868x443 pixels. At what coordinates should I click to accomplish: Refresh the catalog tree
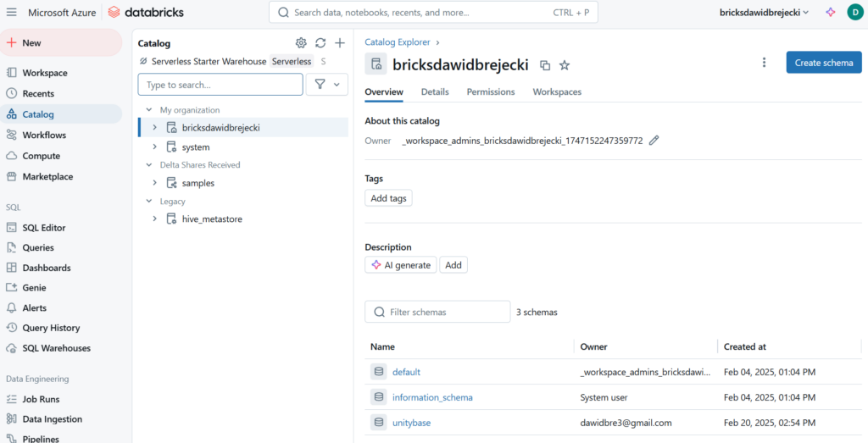tap(320, 43)
